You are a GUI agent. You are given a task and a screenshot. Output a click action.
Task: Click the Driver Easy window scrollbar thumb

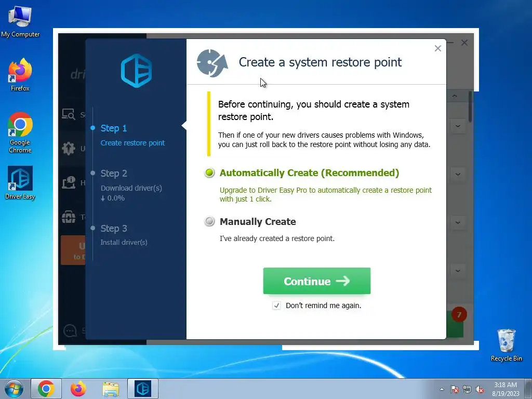click(470, 107)
